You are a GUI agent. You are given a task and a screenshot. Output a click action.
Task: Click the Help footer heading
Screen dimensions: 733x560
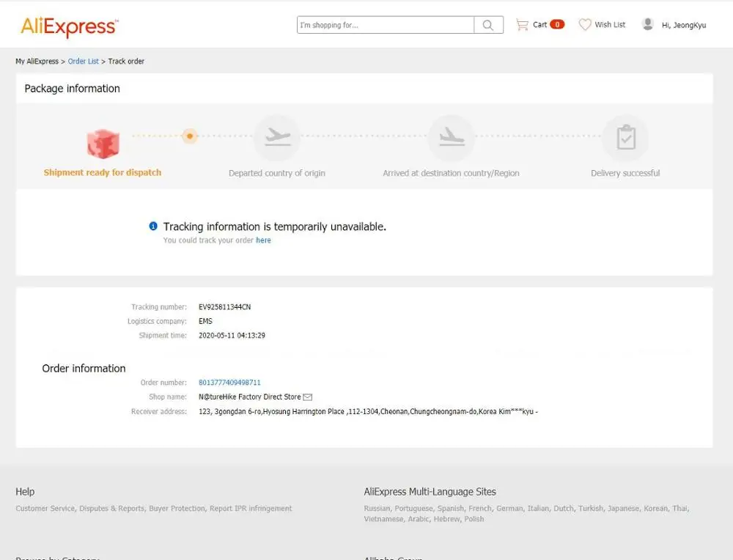tap(25, 492)
